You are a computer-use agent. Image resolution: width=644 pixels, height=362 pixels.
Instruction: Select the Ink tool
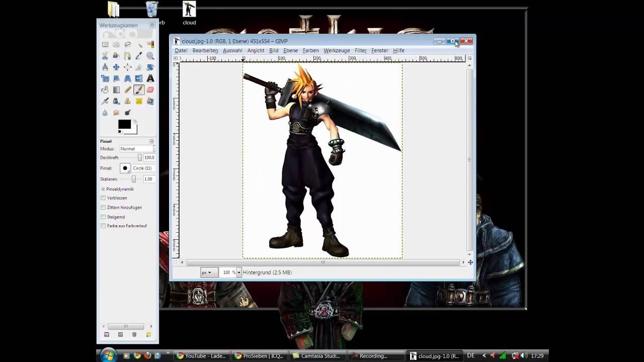(116, 101)
